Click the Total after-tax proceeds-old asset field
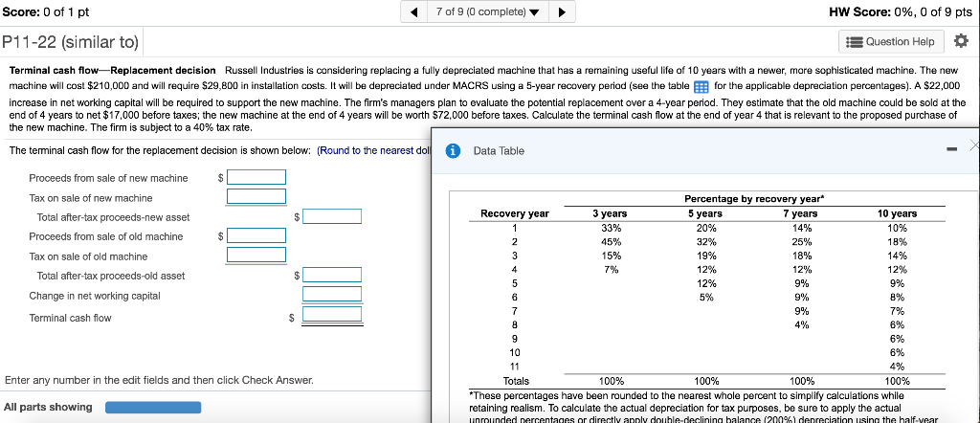The image size is (980, 423). click(332, 275)
